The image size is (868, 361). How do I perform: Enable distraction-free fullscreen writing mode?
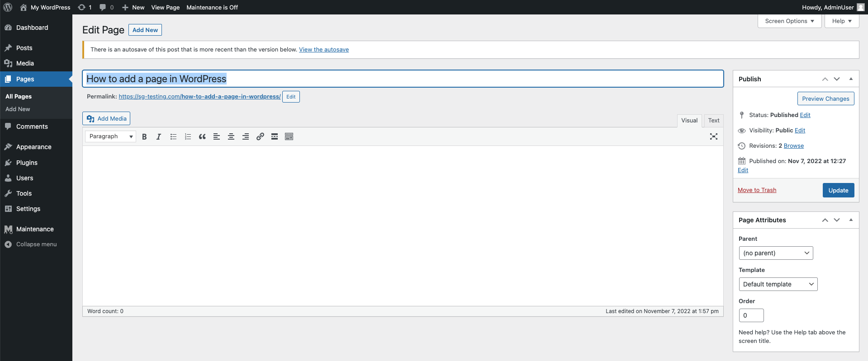click(714, 136)
